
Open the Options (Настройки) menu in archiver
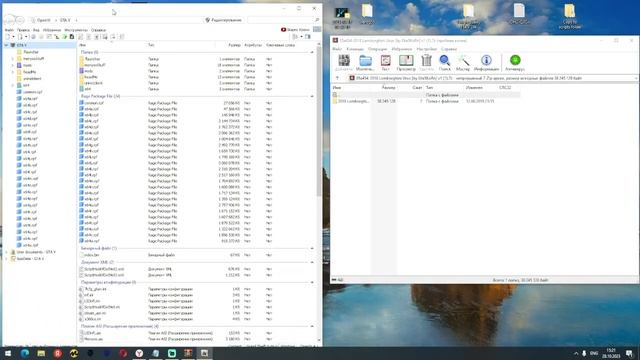[x=427, y=49]
